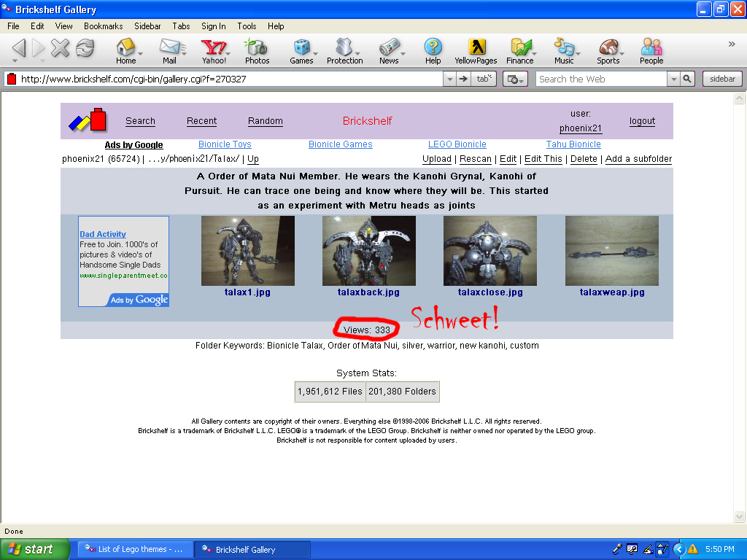Go back with the Back arrow

(x=19, y=47)
